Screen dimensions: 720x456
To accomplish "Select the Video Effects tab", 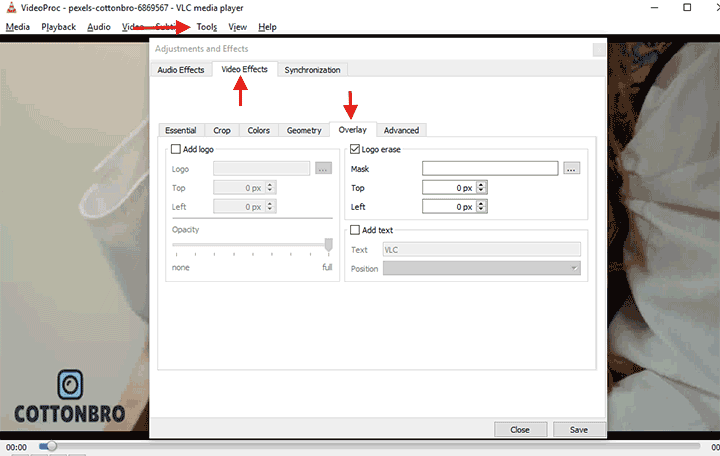I will (244, 69).
